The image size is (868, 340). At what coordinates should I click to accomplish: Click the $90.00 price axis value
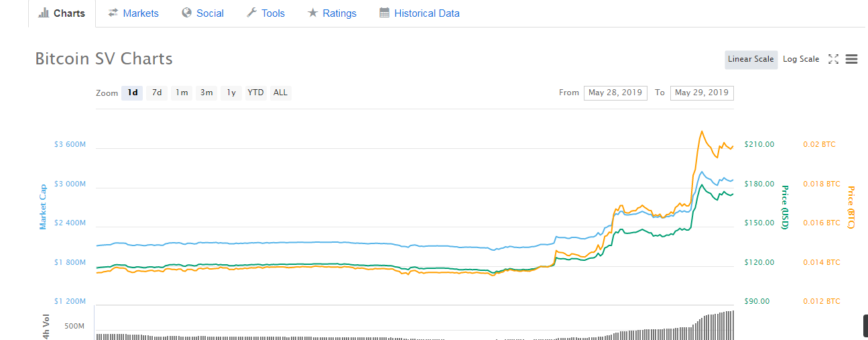tap(757, 301)
